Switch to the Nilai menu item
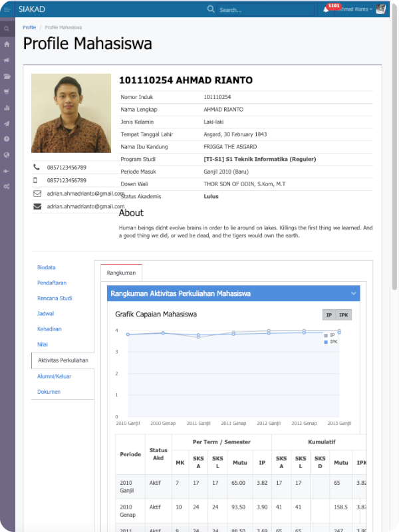 tap(43, 344)
